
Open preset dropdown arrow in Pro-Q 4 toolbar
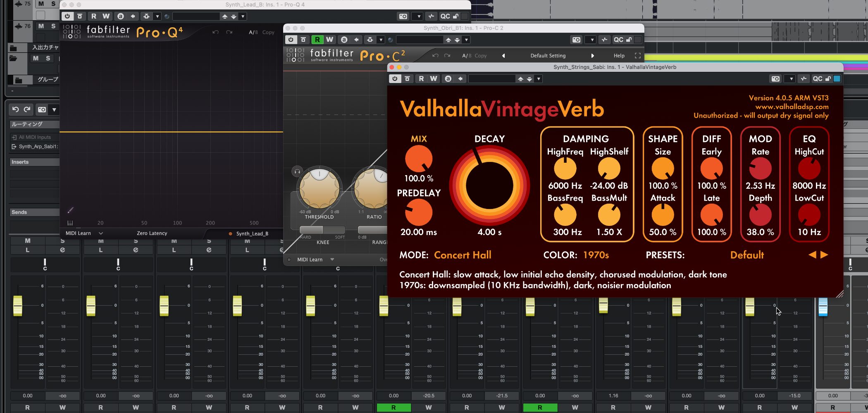[243, 16]
